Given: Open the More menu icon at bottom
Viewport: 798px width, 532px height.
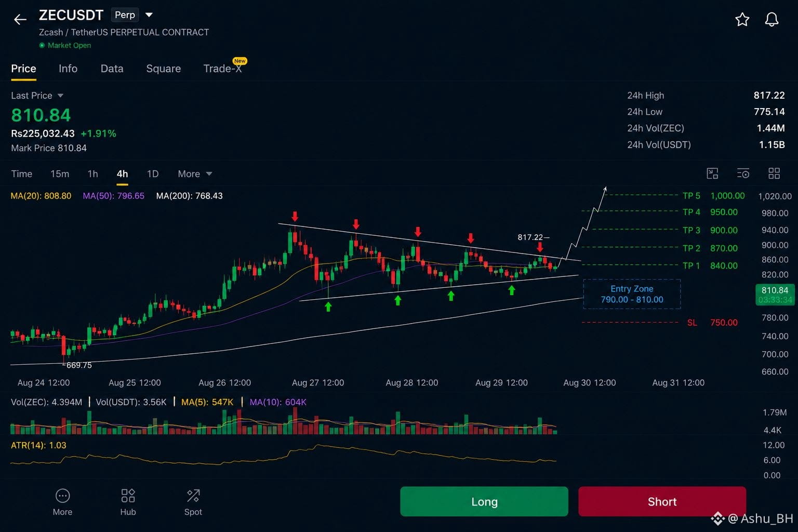Looking at the screenshot, I should pos(62,502).
